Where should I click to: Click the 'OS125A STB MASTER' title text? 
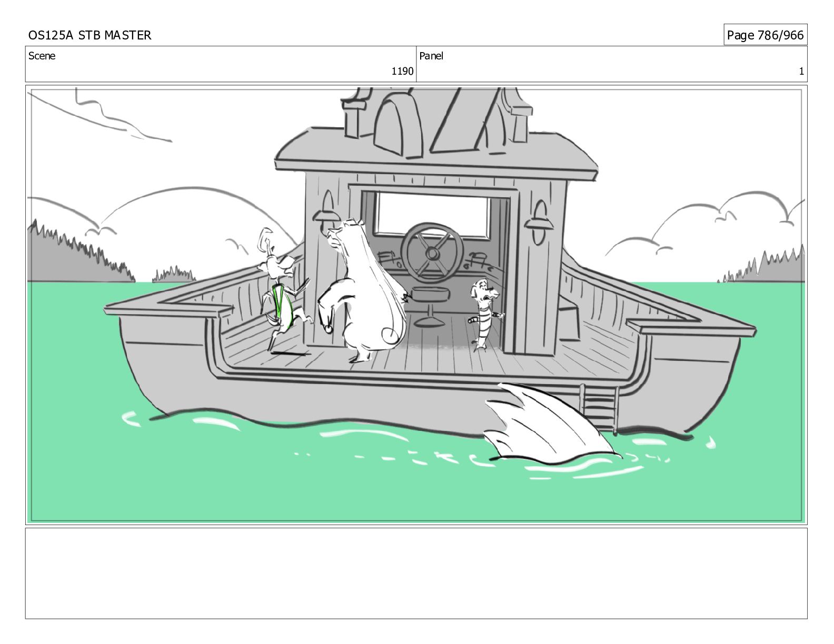90,35
